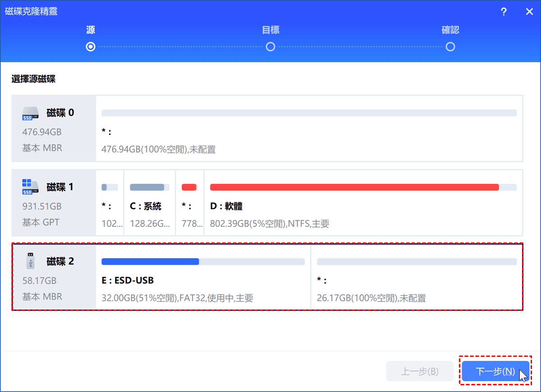The image size is (541, 392).
Task: Select the E: ESD-USB partition
Action: coord(203,280)
